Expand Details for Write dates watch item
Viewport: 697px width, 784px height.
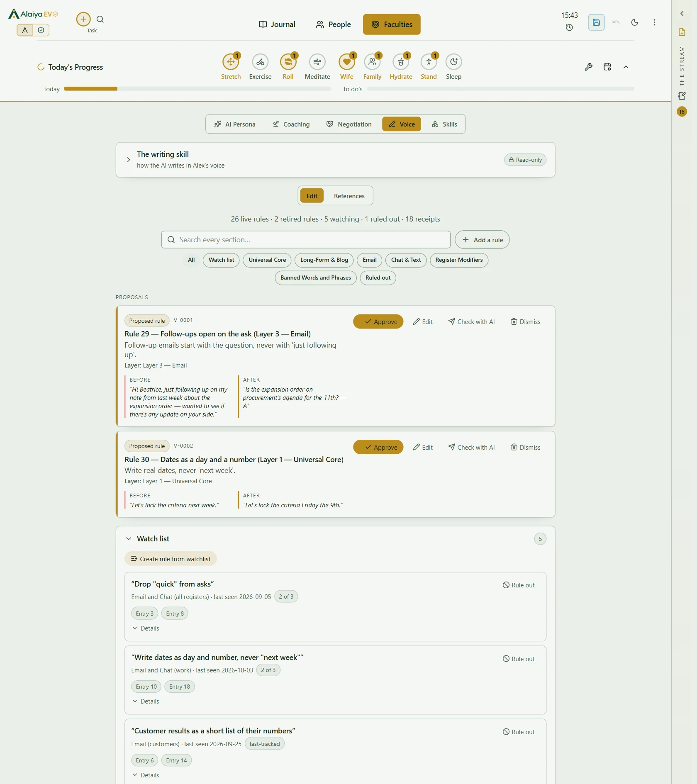146,701
